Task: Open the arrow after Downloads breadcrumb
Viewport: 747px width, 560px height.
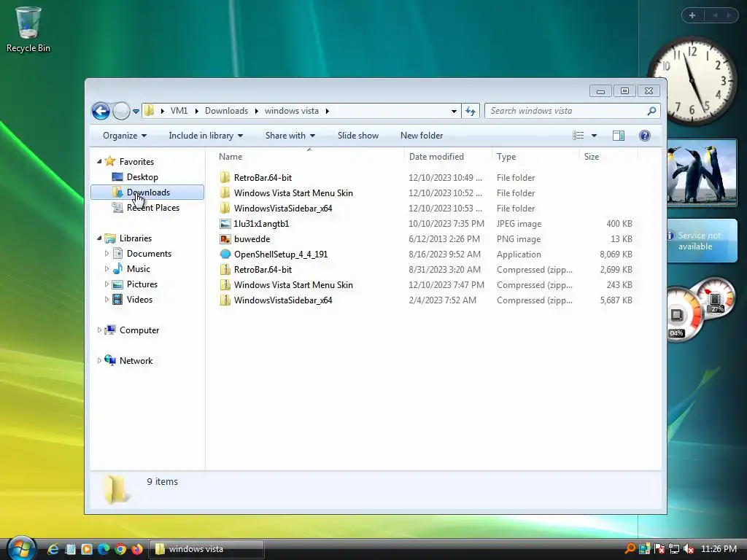Action: pos(256,111)
